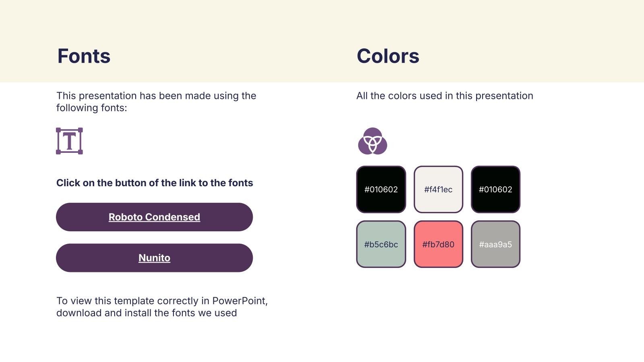This screenshot has width=644, height=362.
Task: Click the overlapping circles colors icon
Action: pyautogui.click(x=372, y=141)
